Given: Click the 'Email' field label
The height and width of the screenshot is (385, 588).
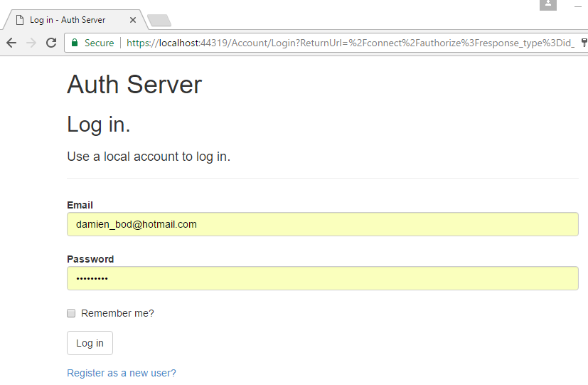Looking at the screenshot, I should (80, 205).
